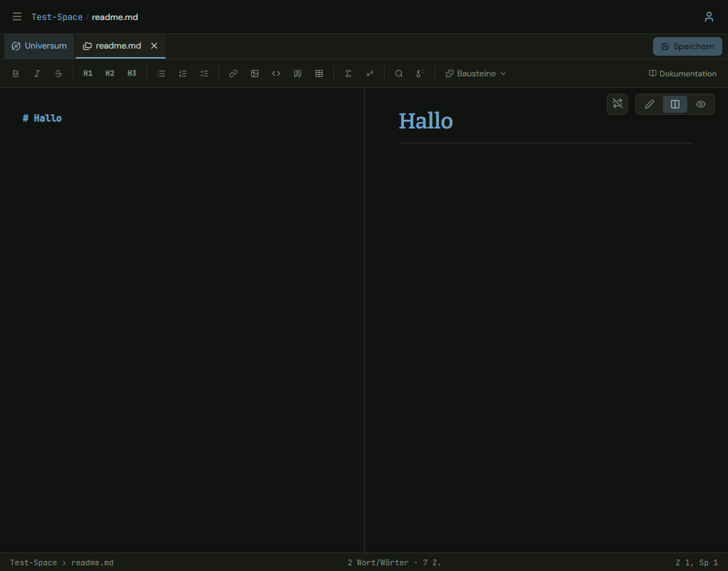The width and height of the screenshot is (728, 571).
Task: Toggle scroll sync between panes
Action: click(x=617, y=104)
